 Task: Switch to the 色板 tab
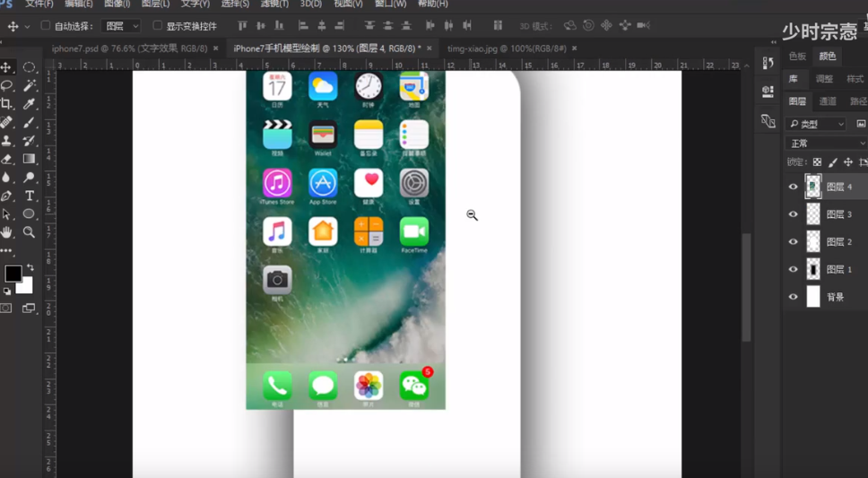pos(797,56)
